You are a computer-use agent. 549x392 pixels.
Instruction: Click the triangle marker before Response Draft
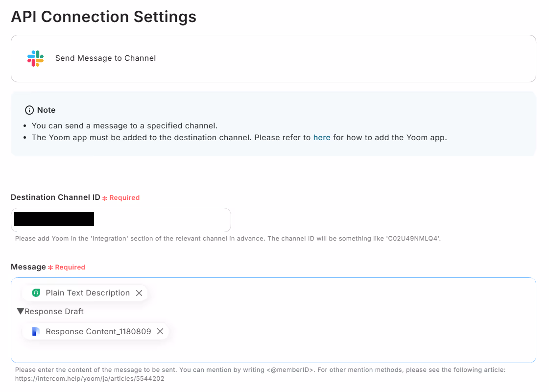point(20,312)
